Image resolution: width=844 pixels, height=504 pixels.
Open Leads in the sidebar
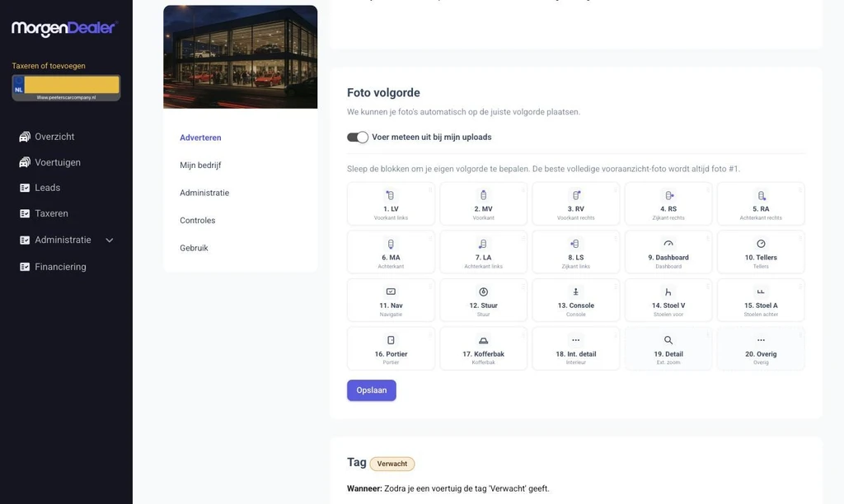coord(47,188)
